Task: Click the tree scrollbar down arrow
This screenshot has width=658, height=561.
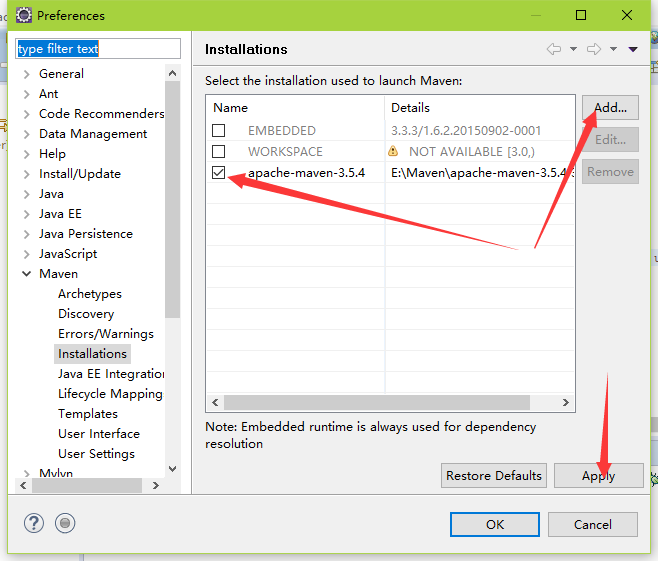Action: (x=172, y=469)
